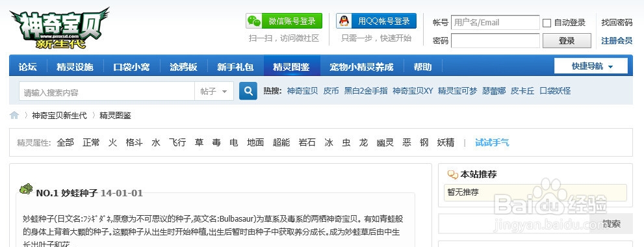The width and height of the screenshot is (644, 247).
Task: Filter by attribute 地面
Action: [x=255, y=142]
